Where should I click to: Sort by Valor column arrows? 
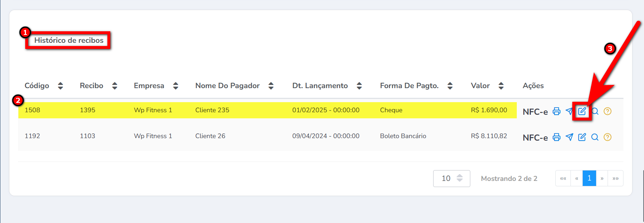pos(501,86)
